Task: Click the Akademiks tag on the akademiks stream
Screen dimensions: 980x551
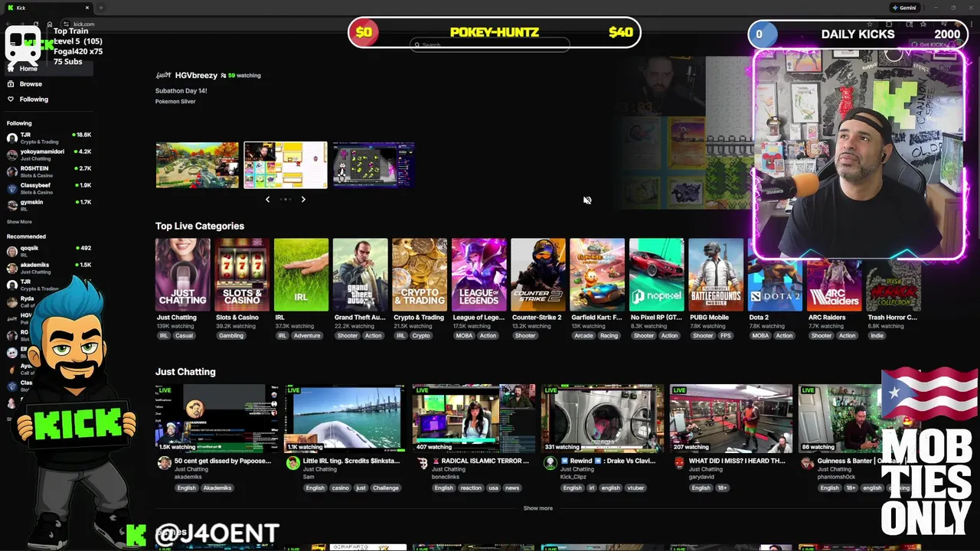Action: coord(217,488)
